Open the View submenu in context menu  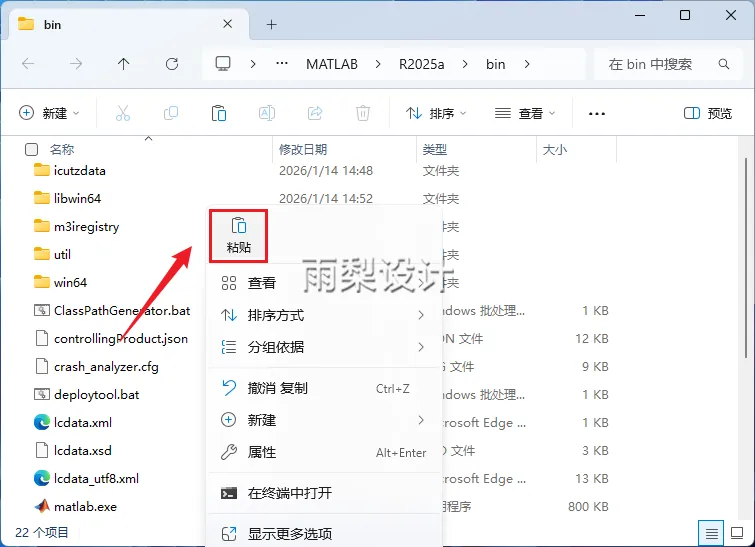(x=325, y=283)
